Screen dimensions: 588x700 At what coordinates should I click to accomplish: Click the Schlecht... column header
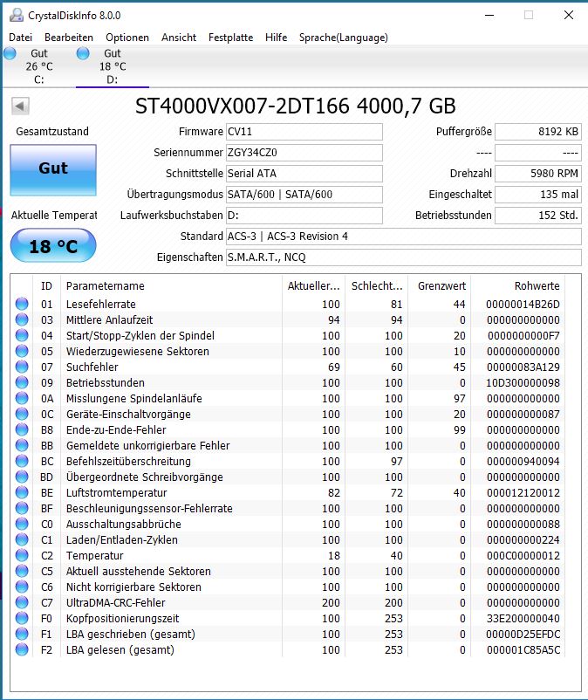pyautogui.click(x=377, y=285)
